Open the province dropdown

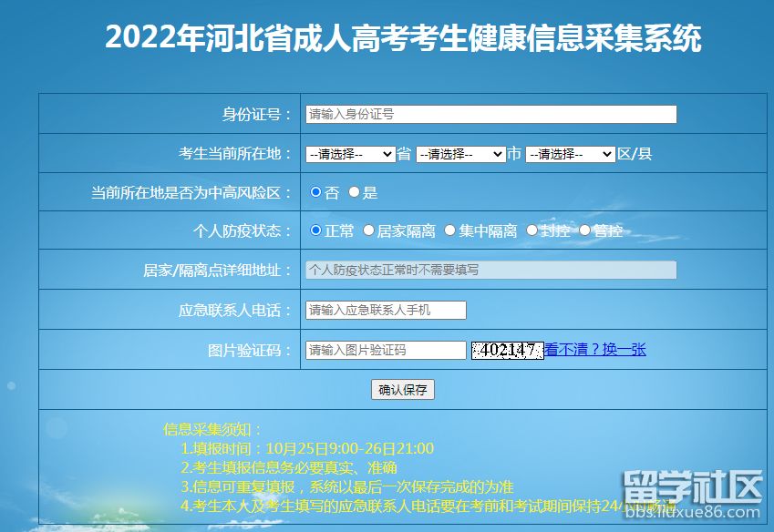(x=350, y=154)
